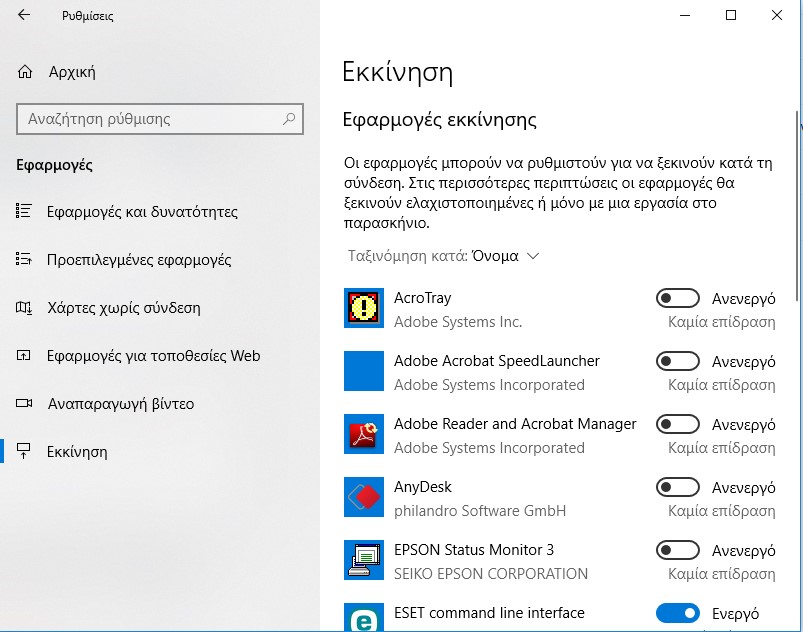Click the AcroTray app icon
Viewport: 803px width, 632px height.
pyautogui.click(x=364, y=308)
